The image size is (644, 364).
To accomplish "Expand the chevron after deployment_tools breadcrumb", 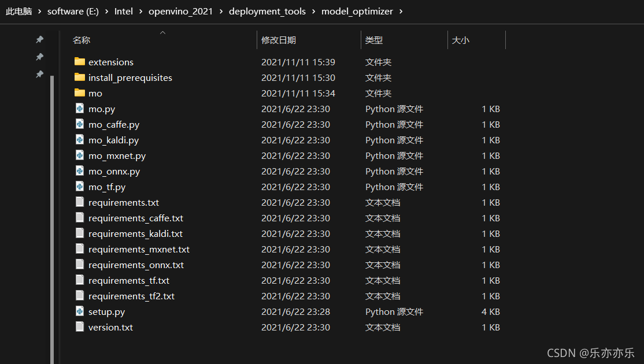I will 314,12.
